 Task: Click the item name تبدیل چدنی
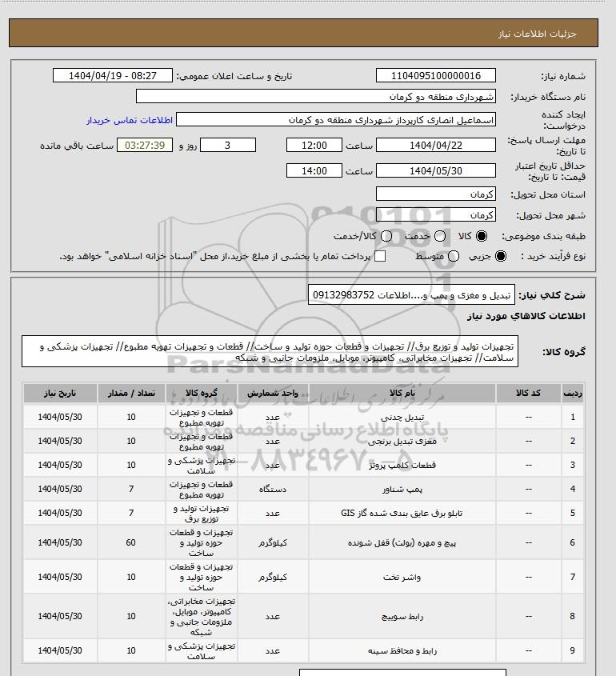coord(402,418)
